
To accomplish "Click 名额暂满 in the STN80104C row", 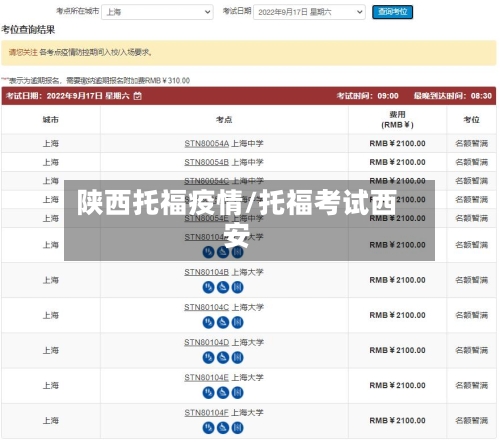I will point(471,315).
